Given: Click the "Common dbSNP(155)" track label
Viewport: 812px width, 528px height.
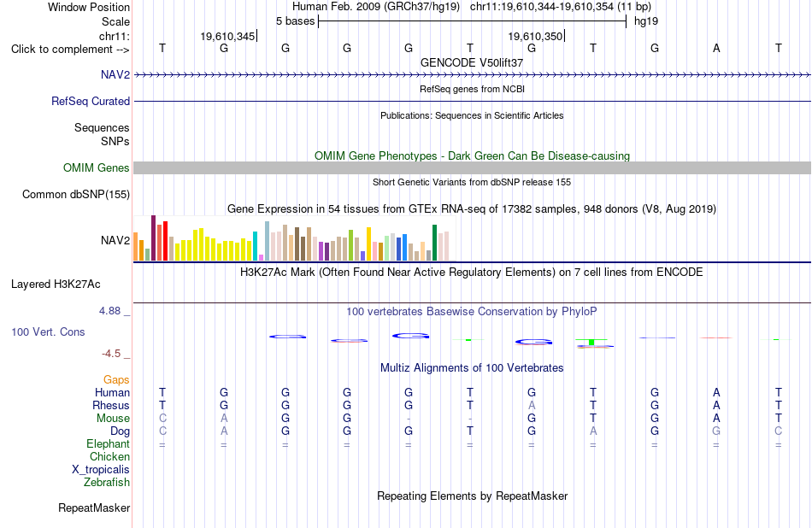Looking at the screenshot, I should pos(75,195).
